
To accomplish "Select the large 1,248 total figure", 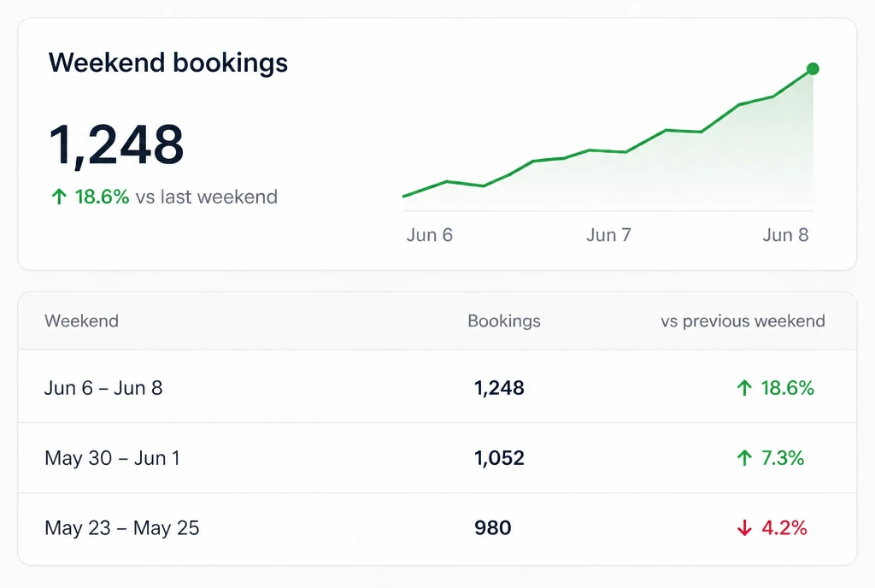I will pos(116,145).
